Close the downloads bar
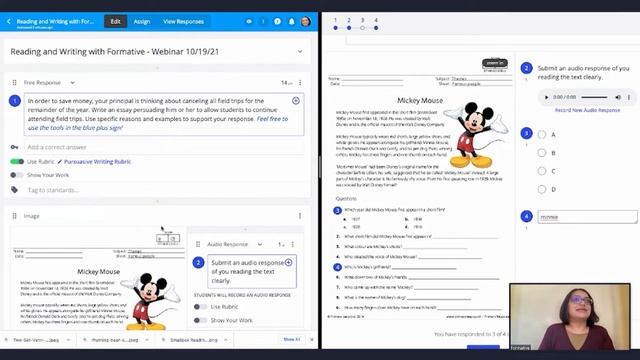This screenshot has width=640, height=360. pyautogui.click(x=312, y=339)
